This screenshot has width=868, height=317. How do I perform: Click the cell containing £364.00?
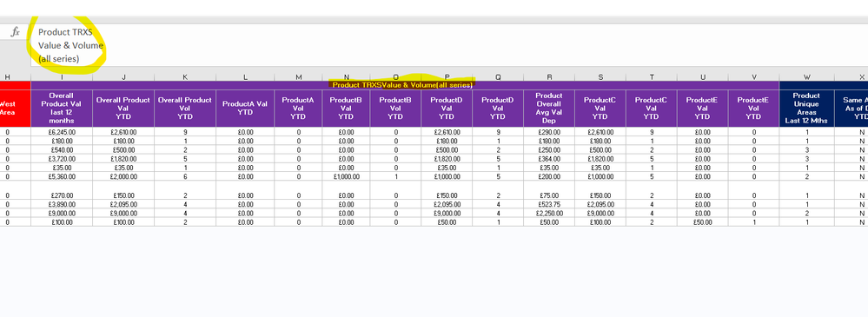point(549,159)
